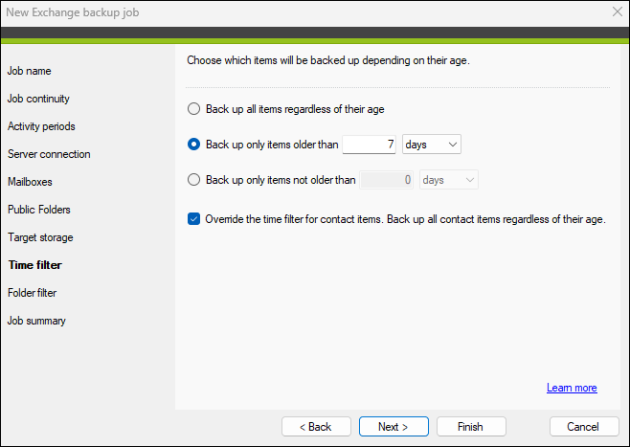Click the older-than value field showing 7
This screenshot has width=630, height=447.
369,144
